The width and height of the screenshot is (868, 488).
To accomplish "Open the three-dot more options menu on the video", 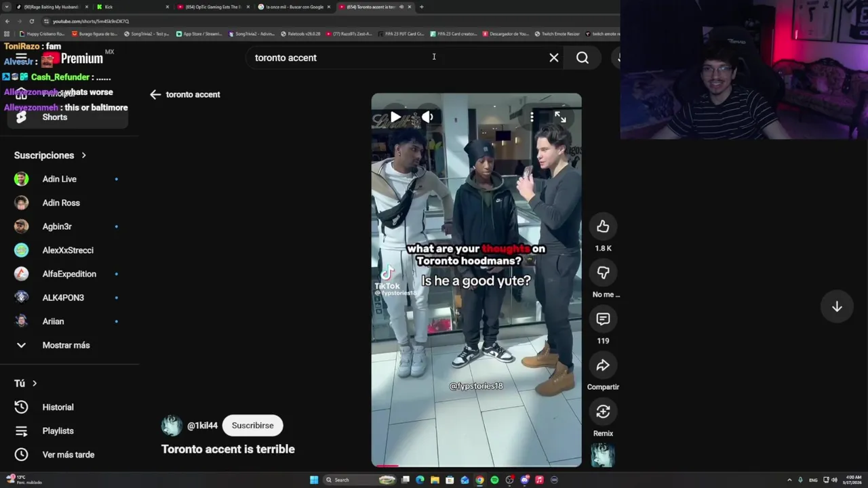I will click(532, 117).
